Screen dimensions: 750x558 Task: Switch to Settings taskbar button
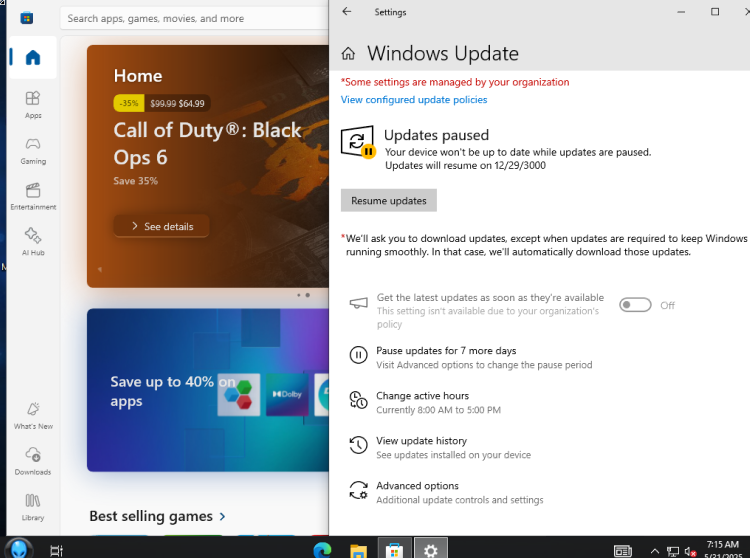pos(430,549)
